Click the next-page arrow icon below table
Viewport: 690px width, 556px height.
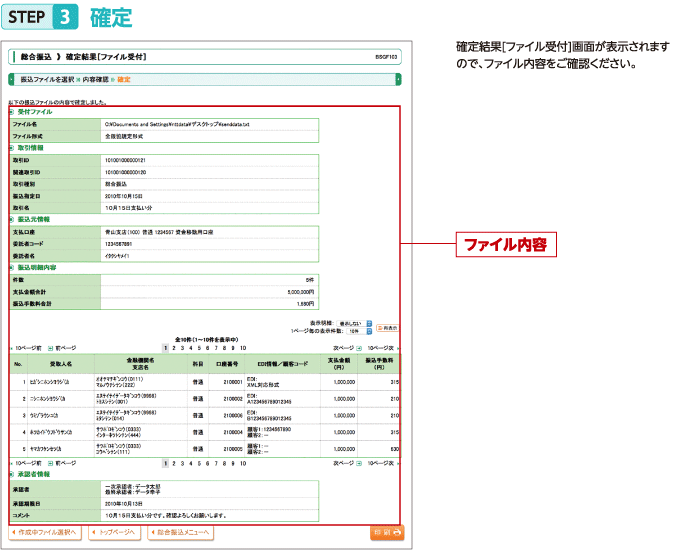point(359,464)
